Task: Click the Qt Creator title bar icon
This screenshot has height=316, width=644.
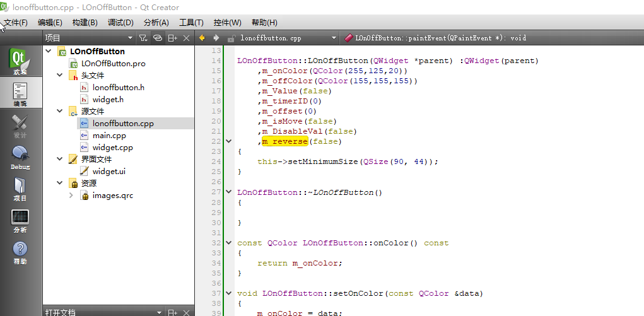Action: point(5,7)
